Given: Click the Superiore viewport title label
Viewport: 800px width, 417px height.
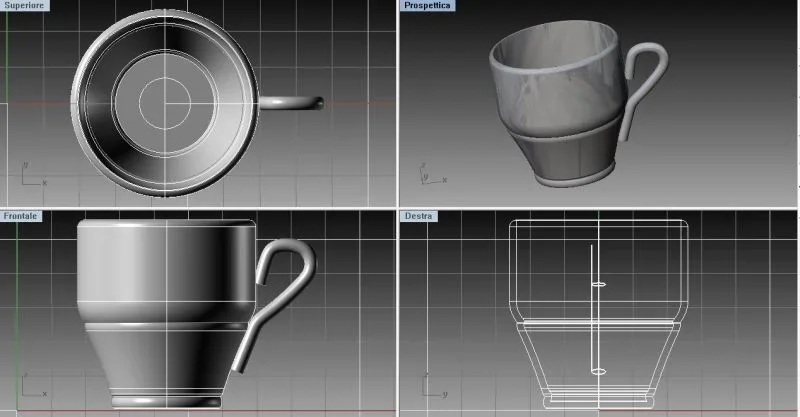Looking at the screenshot, I should click(x=24, y=5).
